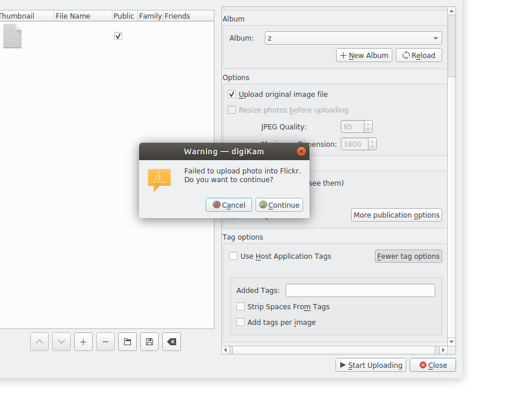Click the Added Tags text field
Image resolution: width=532 pixels, height=398 pixels.
click(x=360, y=291)
